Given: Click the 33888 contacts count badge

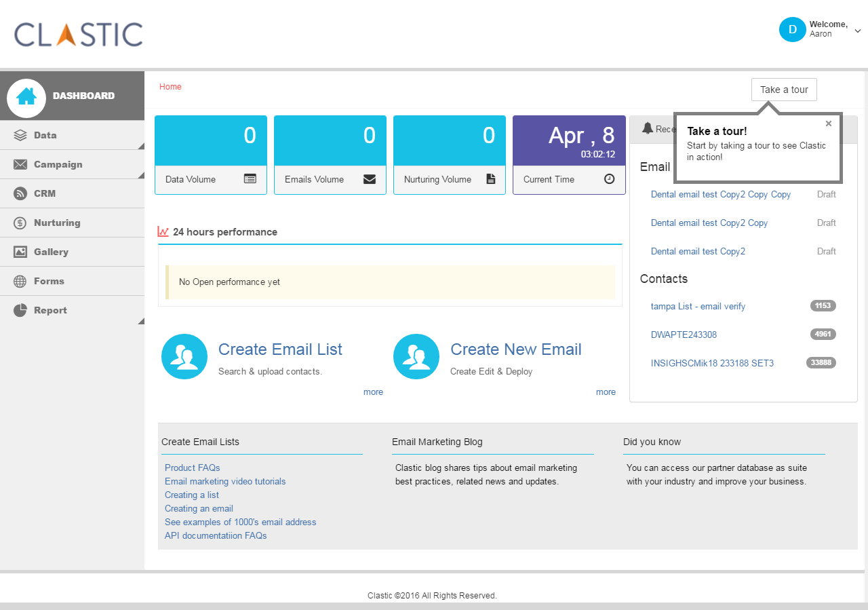Looking at the screenshot, I should (x=821, y=363).
